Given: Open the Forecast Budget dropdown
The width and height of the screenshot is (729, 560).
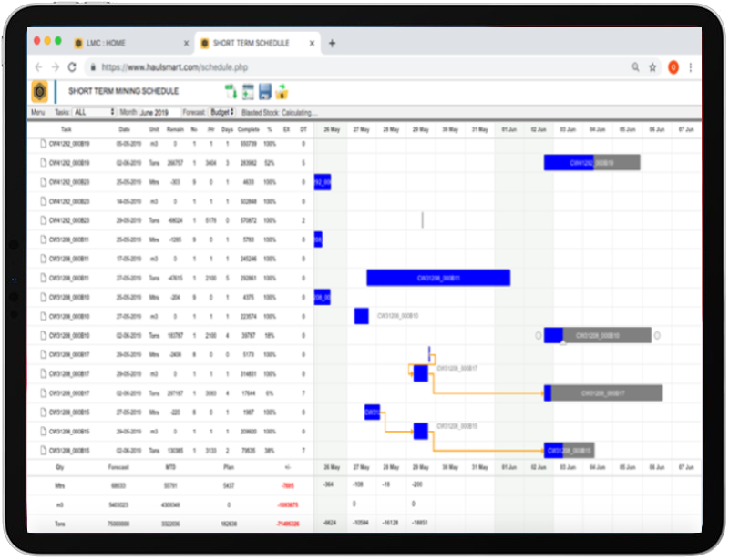Looking at the screenshot, I should (222, 113).
